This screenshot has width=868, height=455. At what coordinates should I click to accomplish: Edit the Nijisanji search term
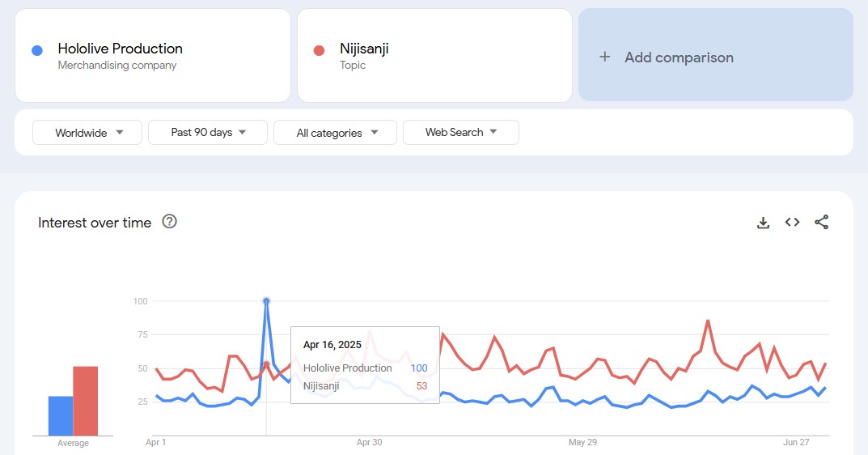click(x=434, y=55)
